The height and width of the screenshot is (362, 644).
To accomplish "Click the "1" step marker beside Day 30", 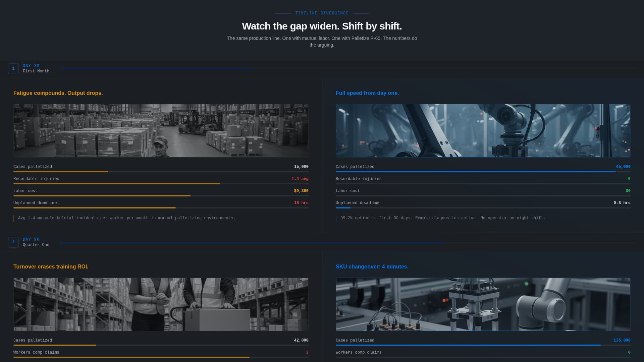I will click(x=13, y=68).
